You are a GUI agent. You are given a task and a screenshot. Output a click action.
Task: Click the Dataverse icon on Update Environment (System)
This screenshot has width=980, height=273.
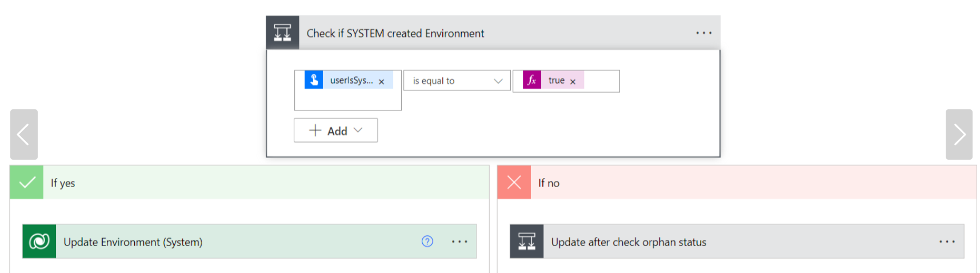pos(39,242)
